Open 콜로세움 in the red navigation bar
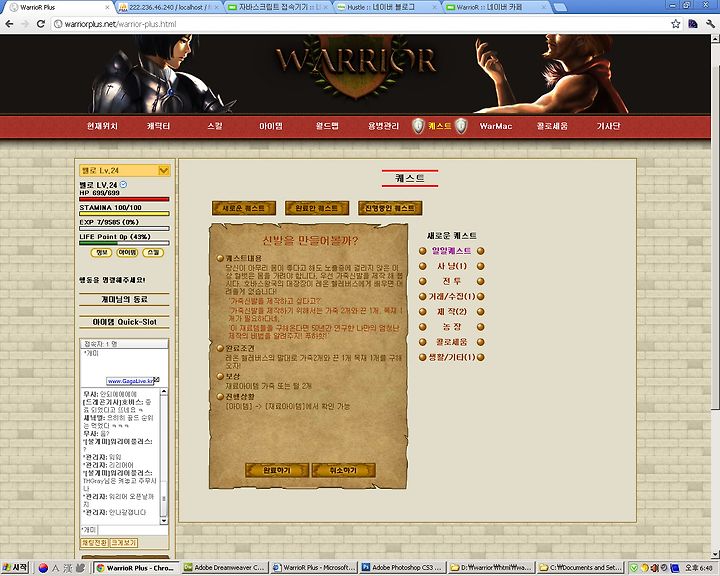 pos(552,126)
